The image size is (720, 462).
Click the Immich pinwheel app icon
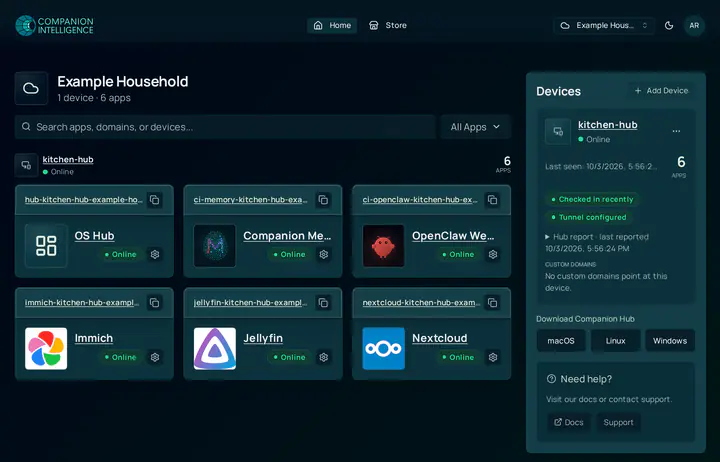(46, 349)
